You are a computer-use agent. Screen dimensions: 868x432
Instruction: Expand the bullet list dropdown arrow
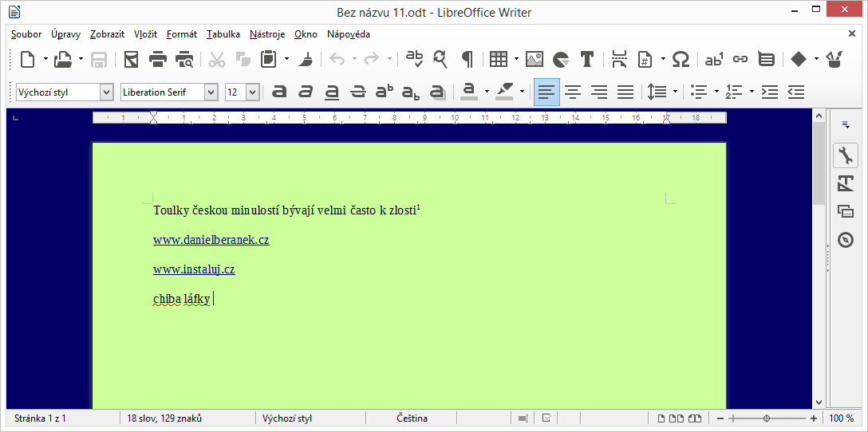pos(717,92)
